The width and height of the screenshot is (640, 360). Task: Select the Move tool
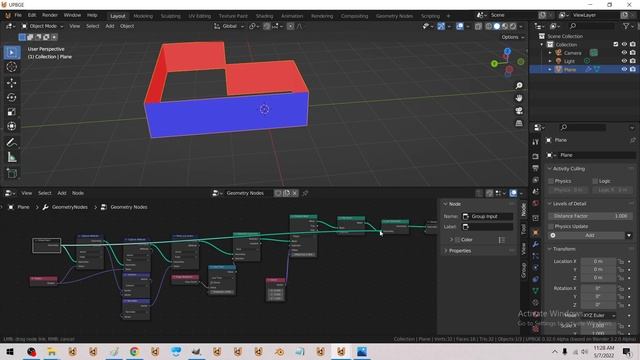click(x=11, y=83)
